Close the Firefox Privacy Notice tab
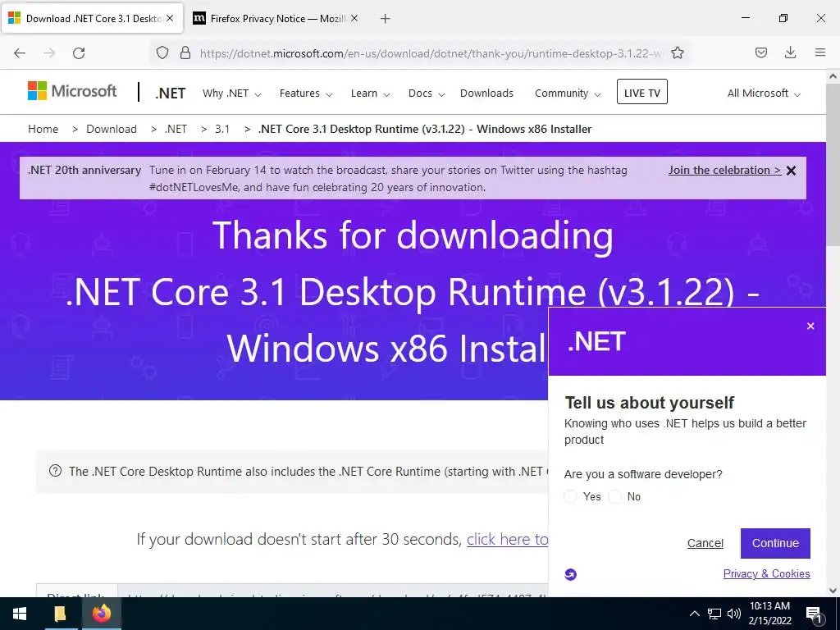Screen dimensions: 840x630 click(354, 18)
